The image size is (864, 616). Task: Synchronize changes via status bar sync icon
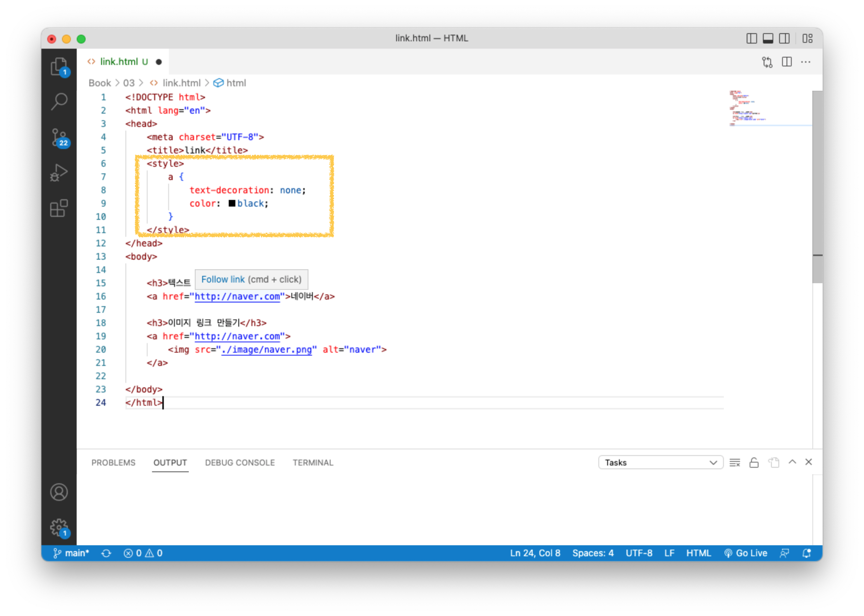pyautogui.click(x=106, y=553)
